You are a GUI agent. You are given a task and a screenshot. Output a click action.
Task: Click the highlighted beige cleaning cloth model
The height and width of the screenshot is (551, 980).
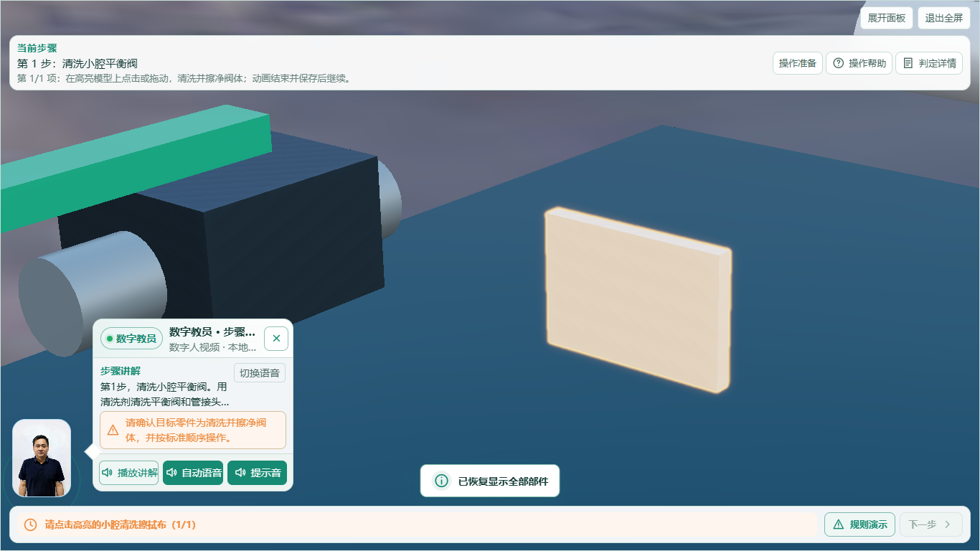pos(637,300)
